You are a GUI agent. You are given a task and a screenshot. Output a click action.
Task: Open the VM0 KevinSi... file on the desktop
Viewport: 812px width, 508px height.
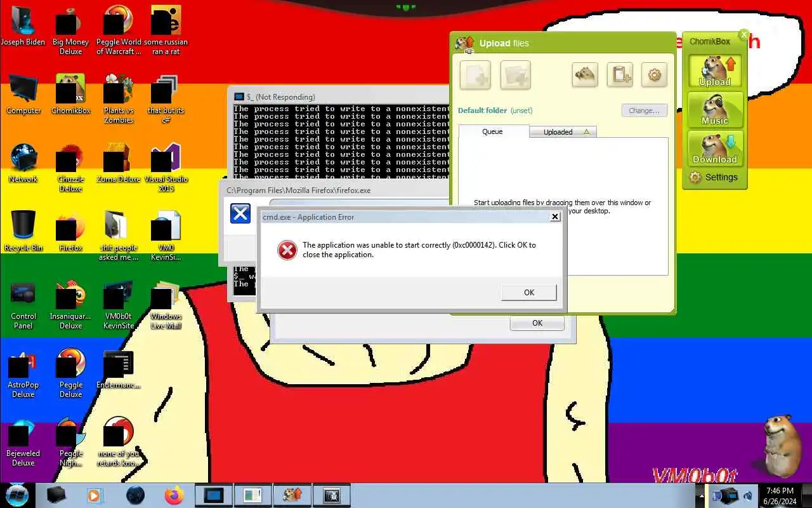(166, 236)
